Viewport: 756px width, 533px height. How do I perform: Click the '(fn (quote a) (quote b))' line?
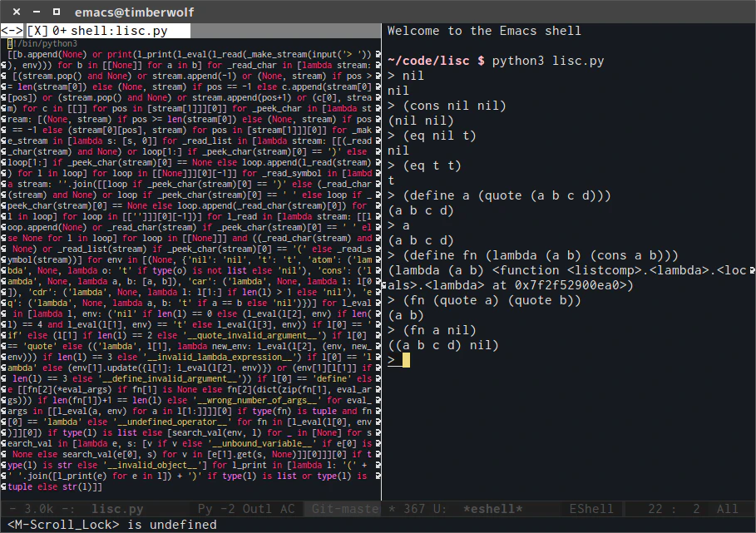[492, 300]
